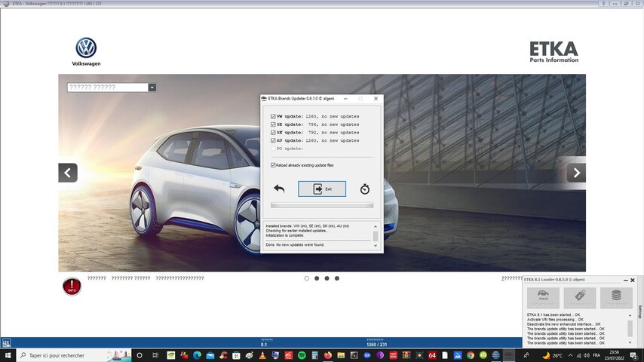Open Firefox from taskbar

328,355
